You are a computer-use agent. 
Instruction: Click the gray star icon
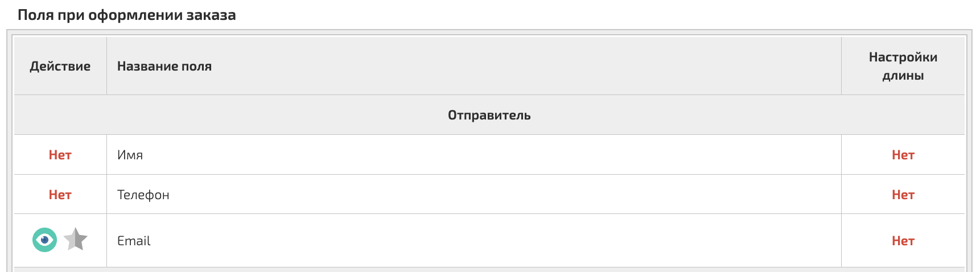click(75, 240)
